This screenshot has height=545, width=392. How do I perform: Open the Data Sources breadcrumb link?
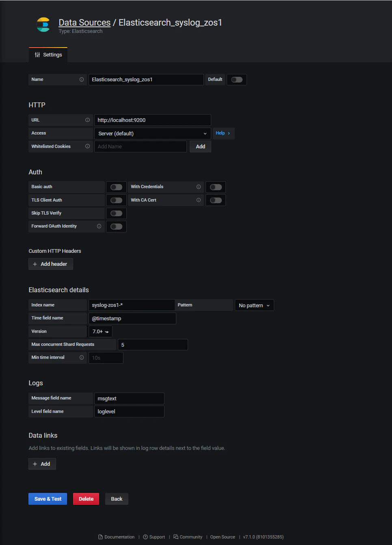(x=84, y=22)
